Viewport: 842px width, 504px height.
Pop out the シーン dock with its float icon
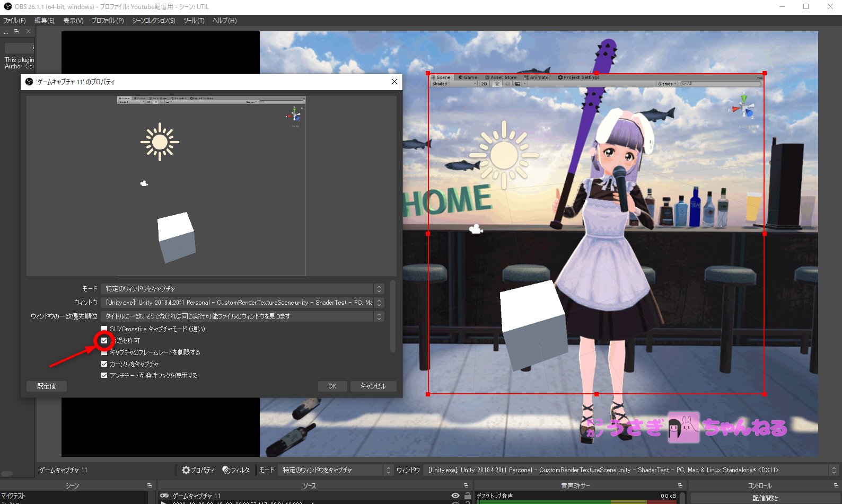[150, 485]
